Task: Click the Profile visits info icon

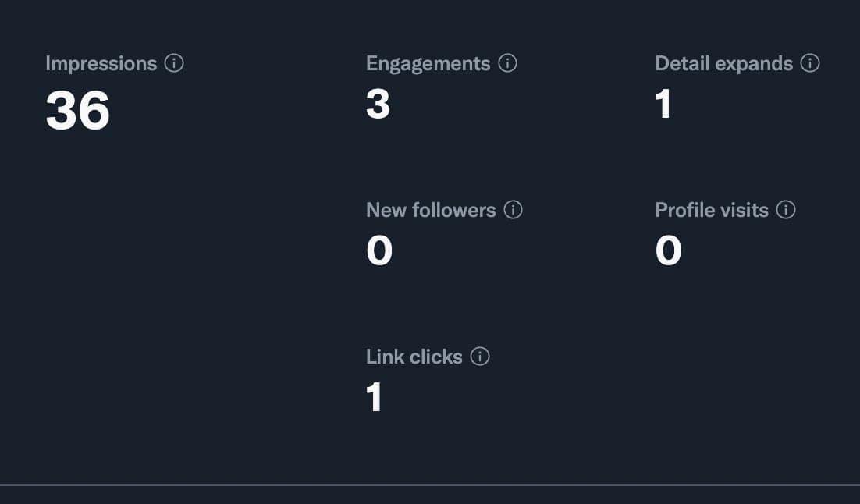Action: (787, 210)
